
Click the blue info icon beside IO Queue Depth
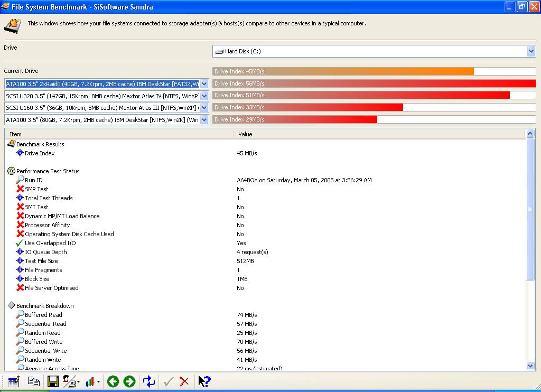[20, 251]
